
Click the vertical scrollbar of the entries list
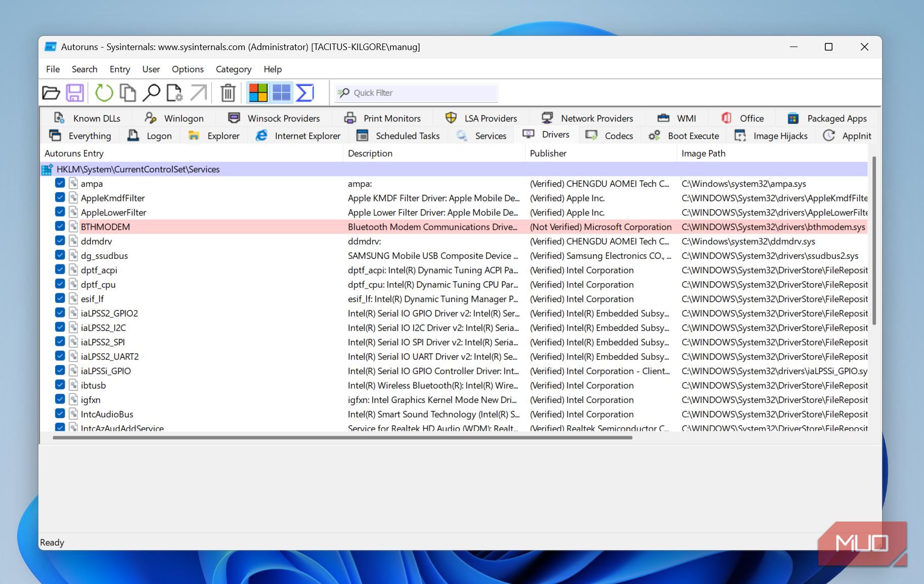coord(874,240)
